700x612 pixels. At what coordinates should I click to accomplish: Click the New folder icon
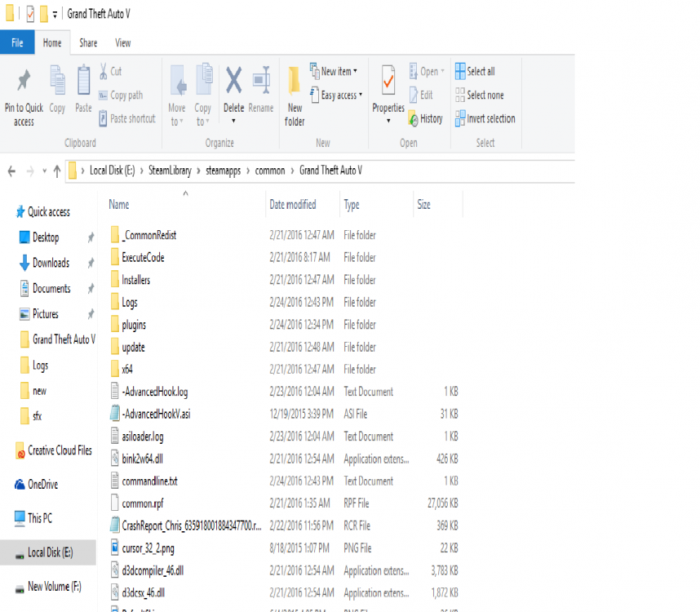tap(295, 94)
